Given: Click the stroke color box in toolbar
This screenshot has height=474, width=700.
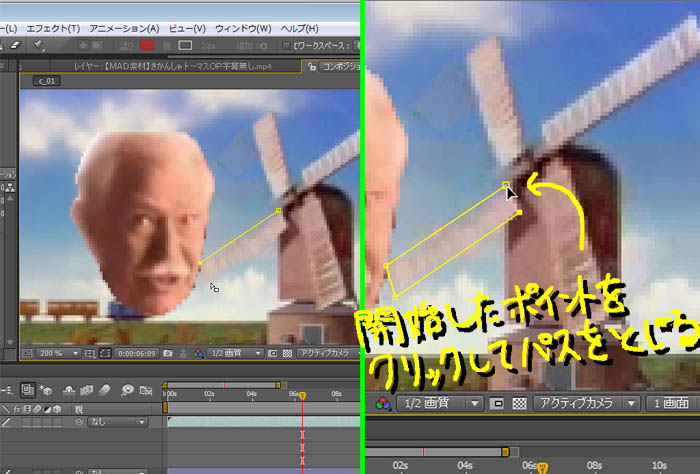Looking at the screenshot, I should [185, 46].
